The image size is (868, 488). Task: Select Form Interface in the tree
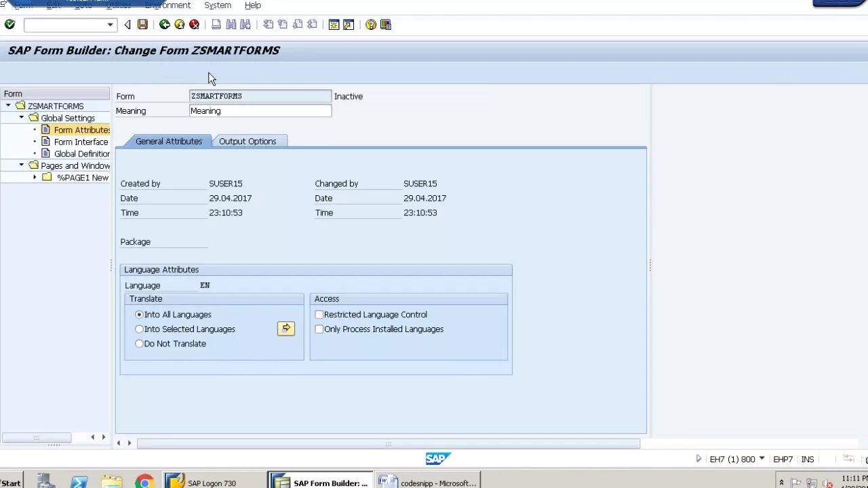[81, 142]
